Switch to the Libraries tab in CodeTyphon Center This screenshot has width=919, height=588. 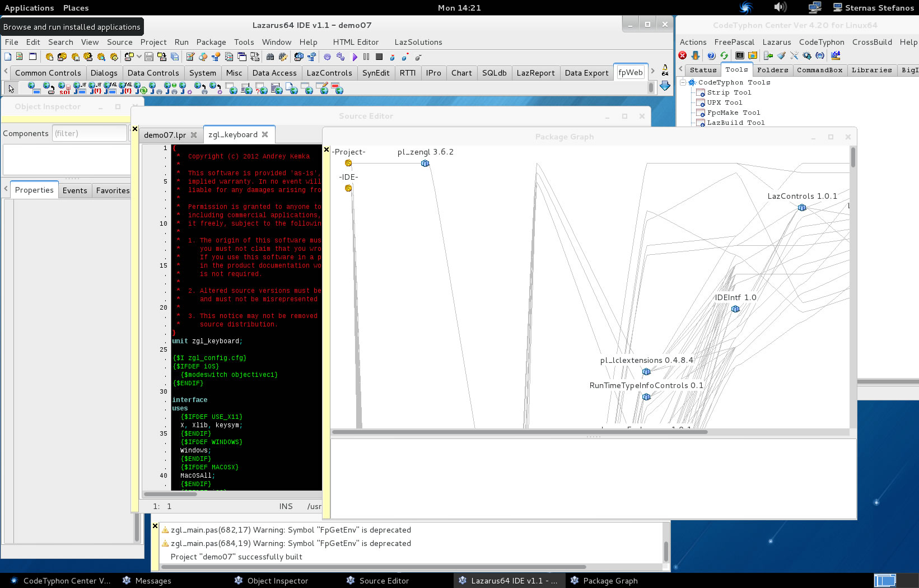[x=871, y=70]
